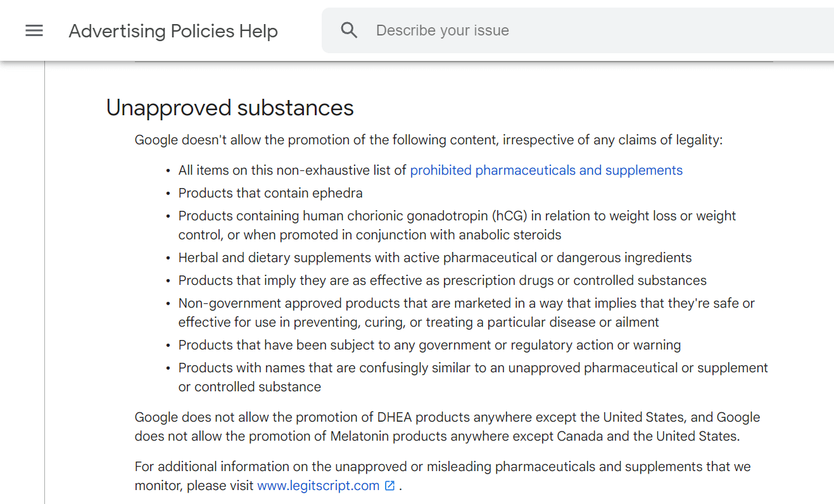Click the intro sentence about claims of legality
Viewport: 834px width, 504px height.
coord(428,140)
